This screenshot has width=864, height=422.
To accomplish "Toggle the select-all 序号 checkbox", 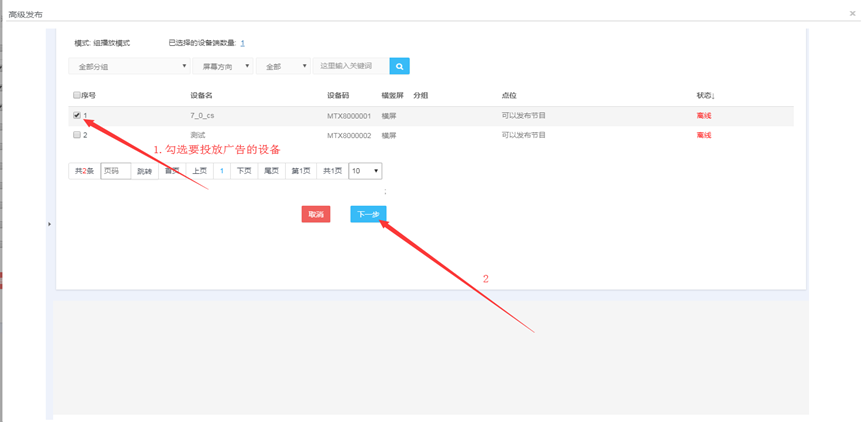I will coord(77,95).
